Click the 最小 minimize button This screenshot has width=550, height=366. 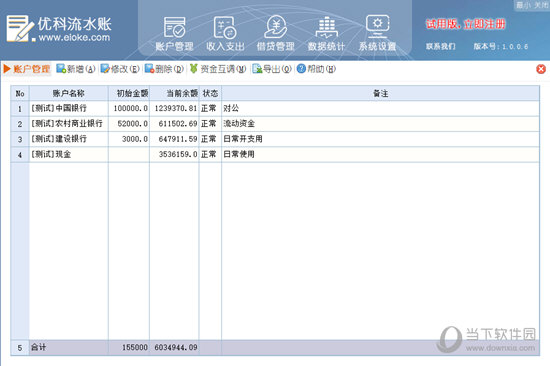click(524, 5)
